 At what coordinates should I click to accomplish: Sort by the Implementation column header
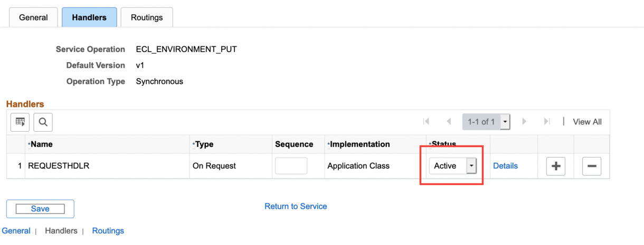click(359, 144)
